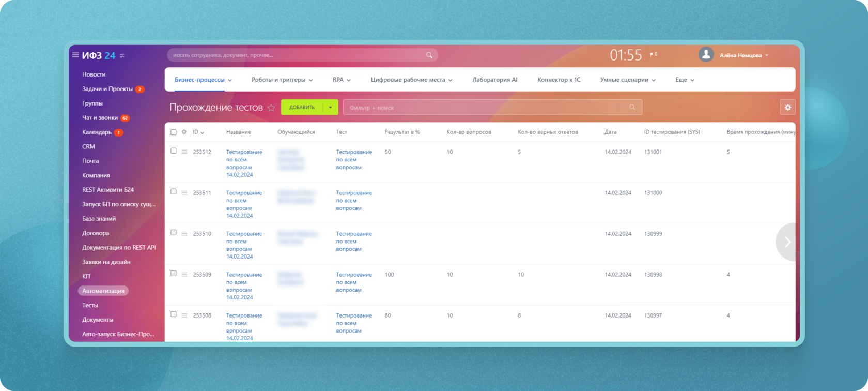Image resolution: width=868 pixels, height=391 pixels.
Task: Open name link of record 253512
Action: pos(244,163)
